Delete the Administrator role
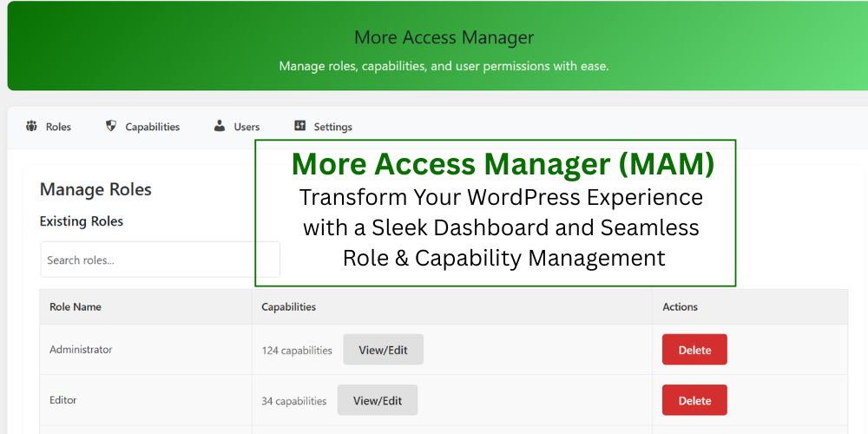Viewport: 868px width, 434px height. click(x=694, y=350)
